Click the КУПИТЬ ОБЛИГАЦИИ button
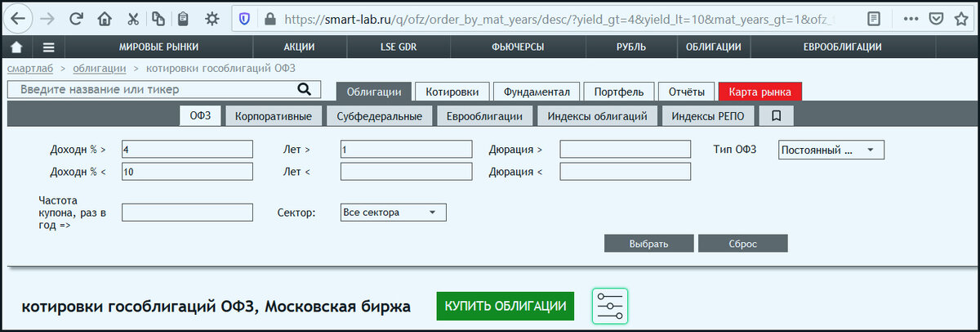The width and height of the screenshot is (980, 332). click(505, 306)
